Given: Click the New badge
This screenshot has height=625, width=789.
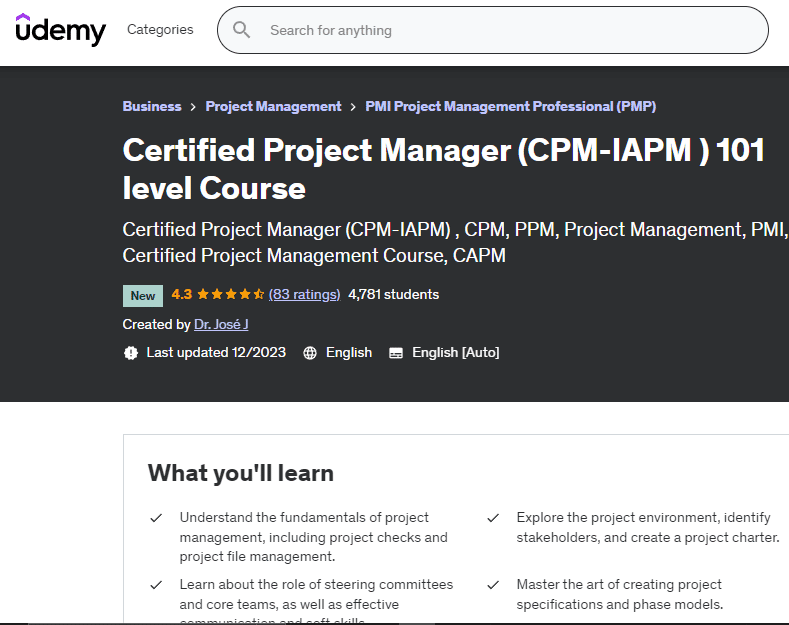Looking at the screenshot, I should [x=143, y=296].
